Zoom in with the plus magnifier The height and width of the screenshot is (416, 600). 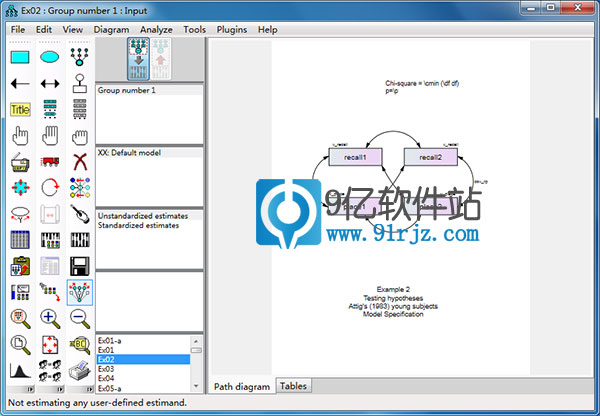click(50, 318)
